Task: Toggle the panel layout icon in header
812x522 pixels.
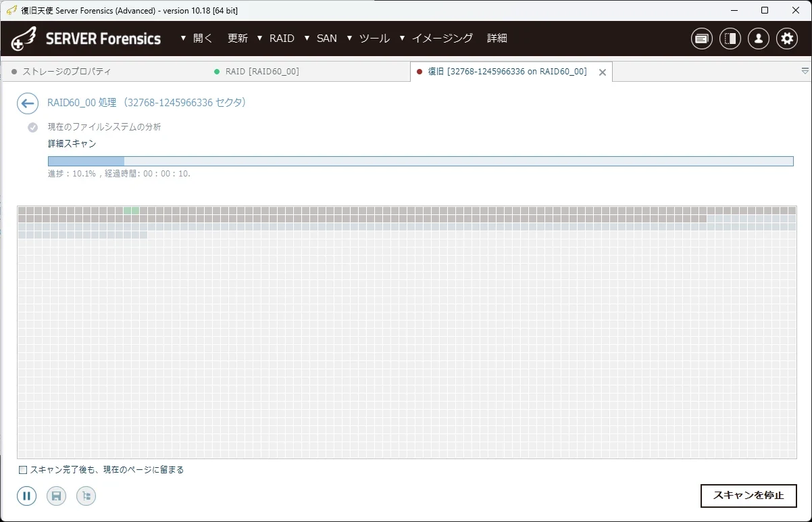Action: click(730, 39)
